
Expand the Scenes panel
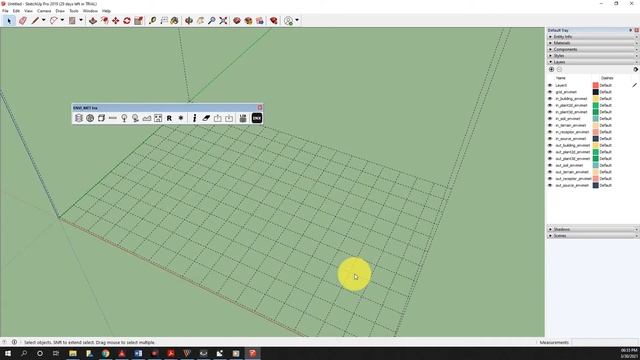[x=593, y=236]
